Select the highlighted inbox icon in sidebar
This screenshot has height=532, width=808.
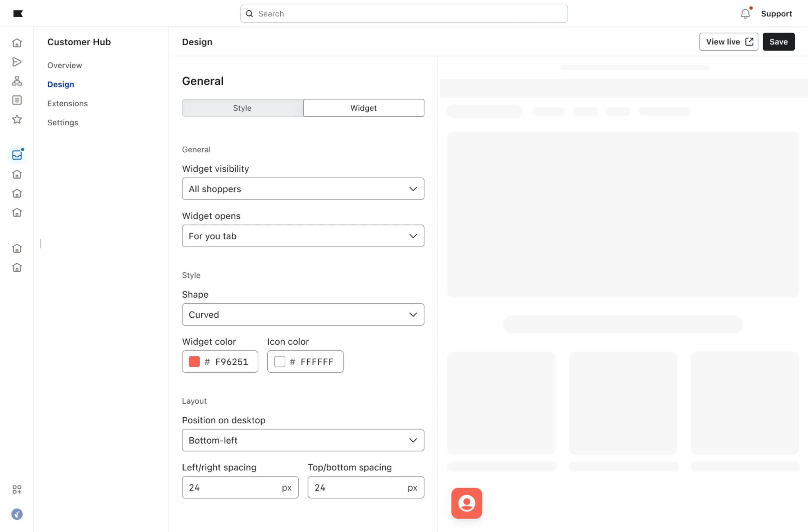[17, 155]
